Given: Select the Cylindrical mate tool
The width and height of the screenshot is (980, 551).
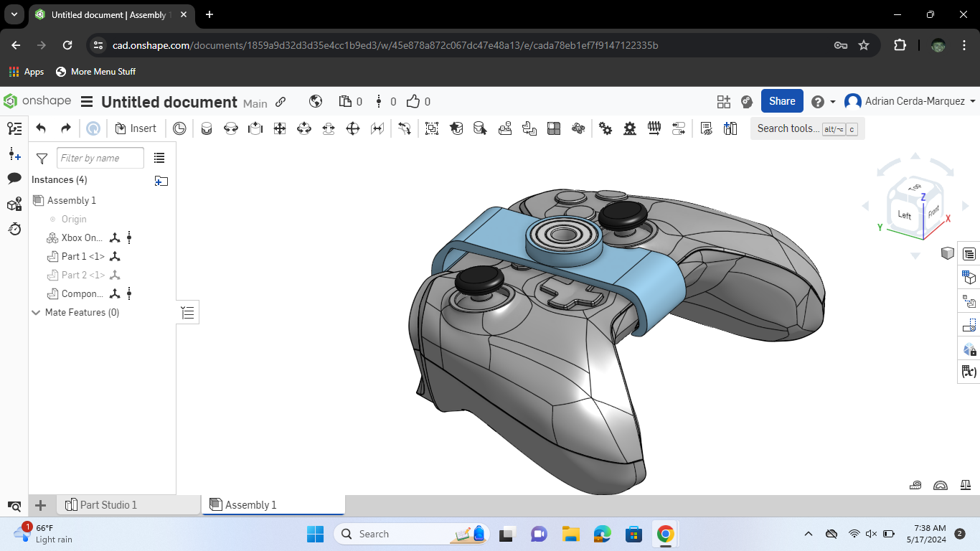Looking at the screenshot, I should (304, 128).
